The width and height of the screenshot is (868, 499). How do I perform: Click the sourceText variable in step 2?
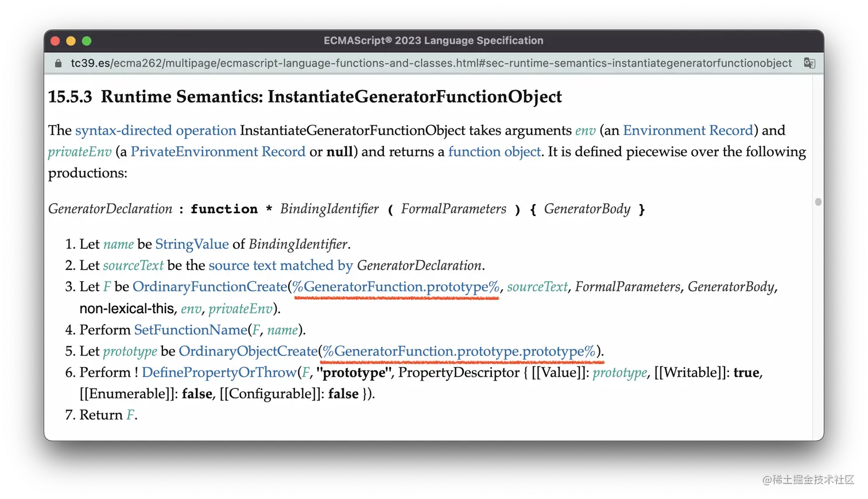(x=133, y=266)
